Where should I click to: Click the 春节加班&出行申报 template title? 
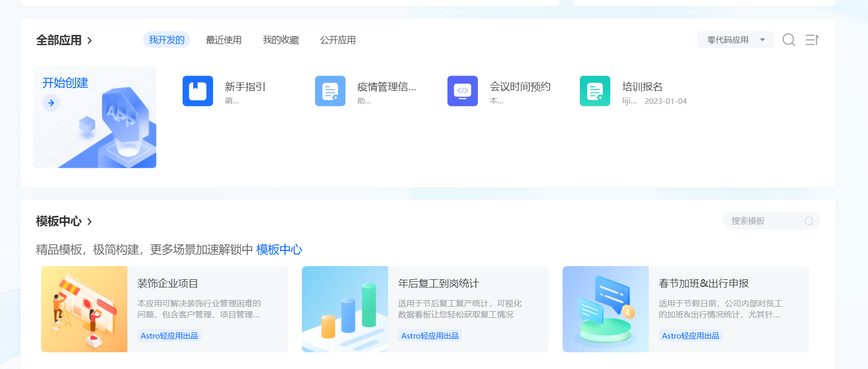click(704, 283)
